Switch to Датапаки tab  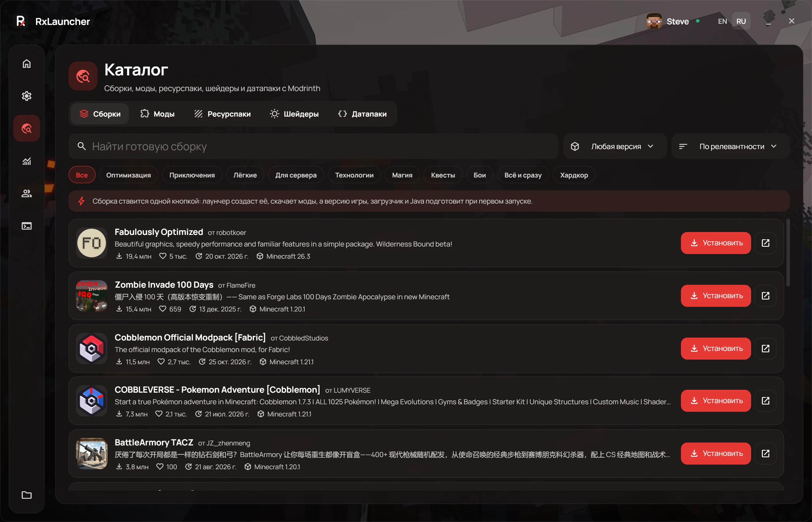pos(362,114)
